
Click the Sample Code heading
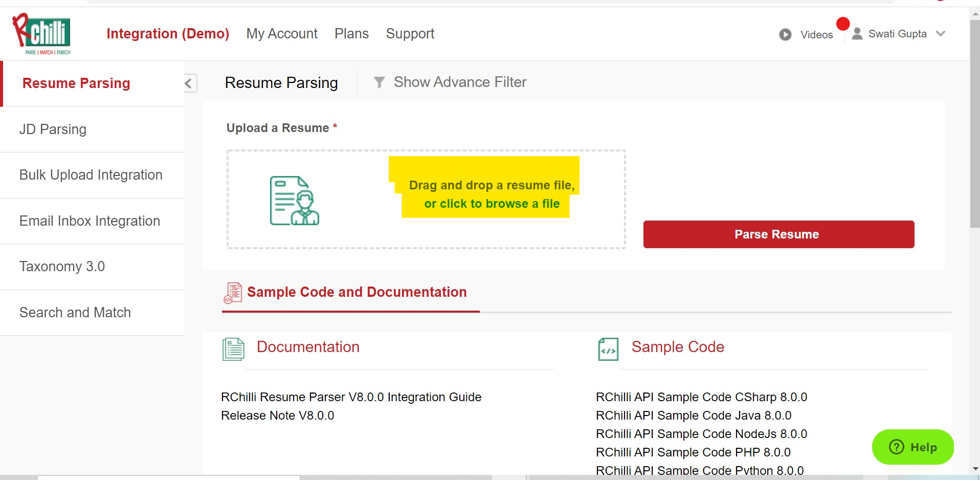coord(678,347)
